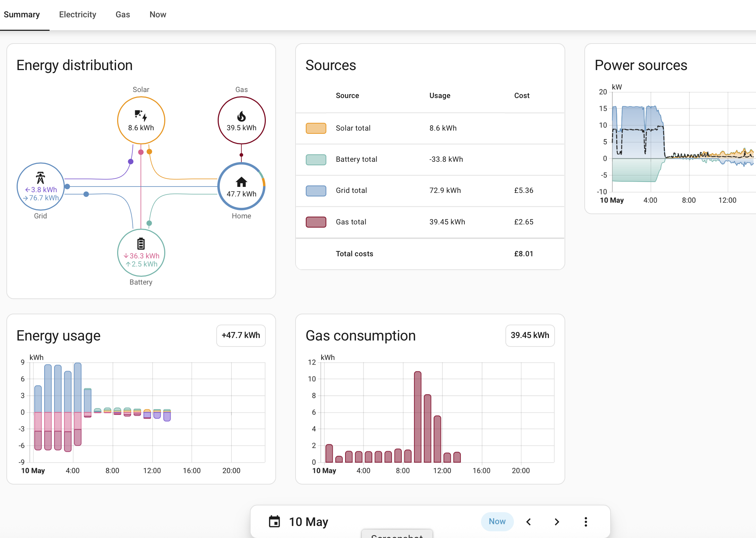The image size is (756, 538).
Task: Click the Gas total row
Action: point(430,222)
